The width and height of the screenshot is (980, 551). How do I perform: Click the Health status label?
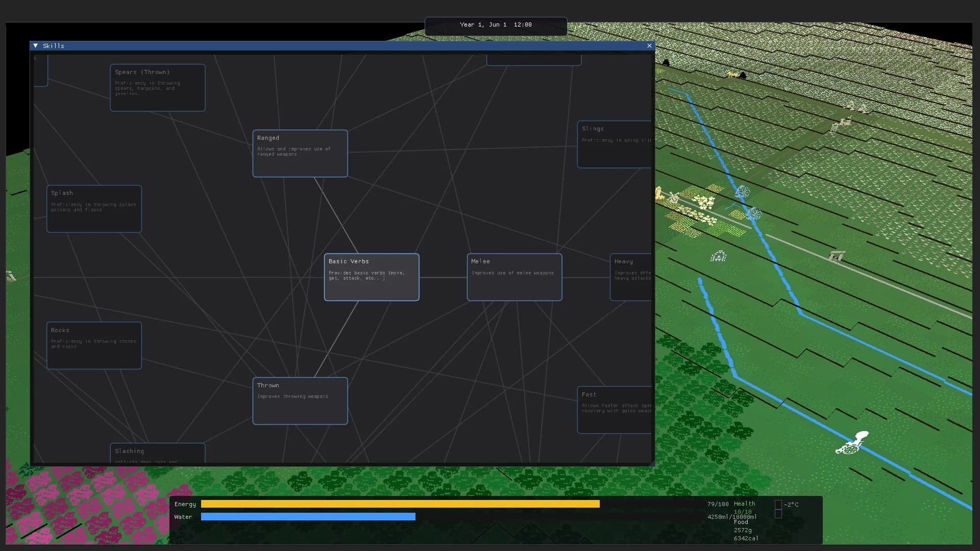[744, 504]
